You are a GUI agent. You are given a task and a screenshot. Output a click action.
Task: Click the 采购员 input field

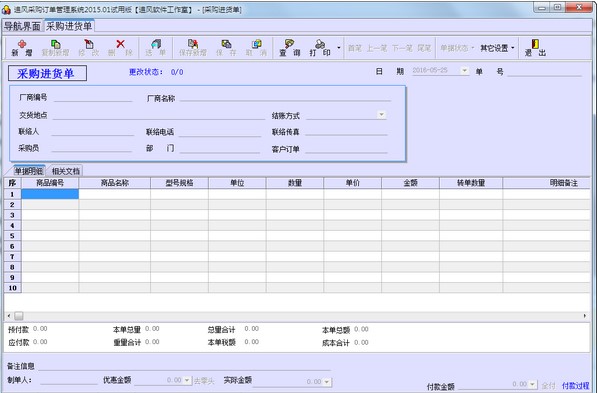click(92, 148)
